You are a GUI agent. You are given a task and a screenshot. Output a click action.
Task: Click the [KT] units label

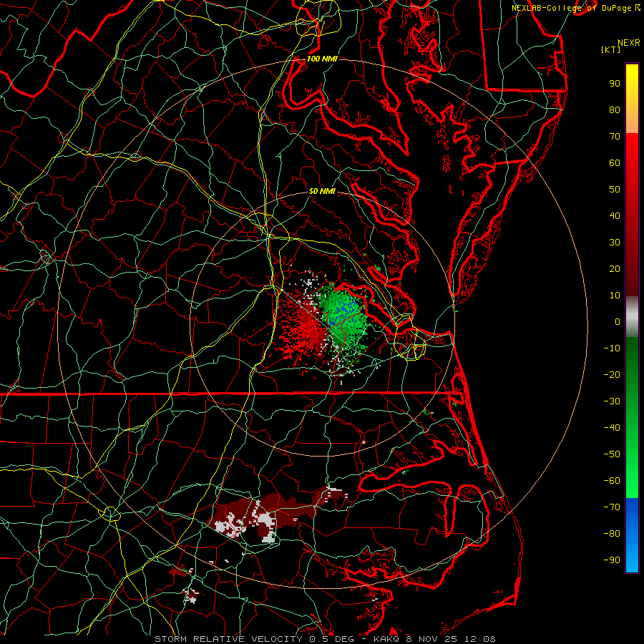pyautogui.click(x=611, y=49)
